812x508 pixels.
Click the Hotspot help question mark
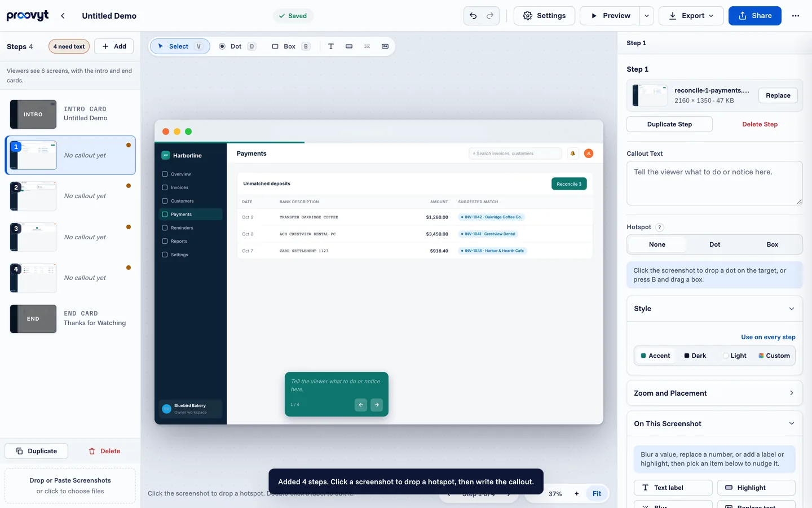660,227
